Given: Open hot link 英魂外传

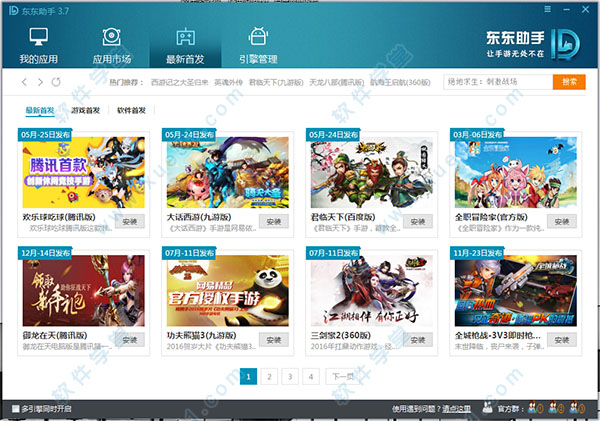Looking at the screenshot, I should (x=228, y=82).
